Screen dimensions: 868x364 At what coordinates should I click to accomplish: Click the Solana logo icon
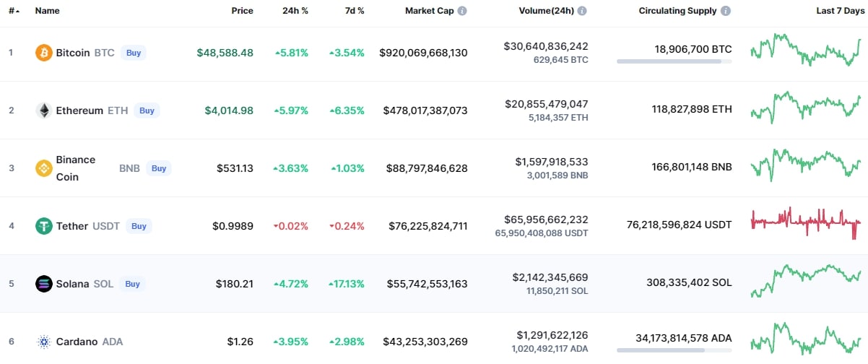click(44, 284)
